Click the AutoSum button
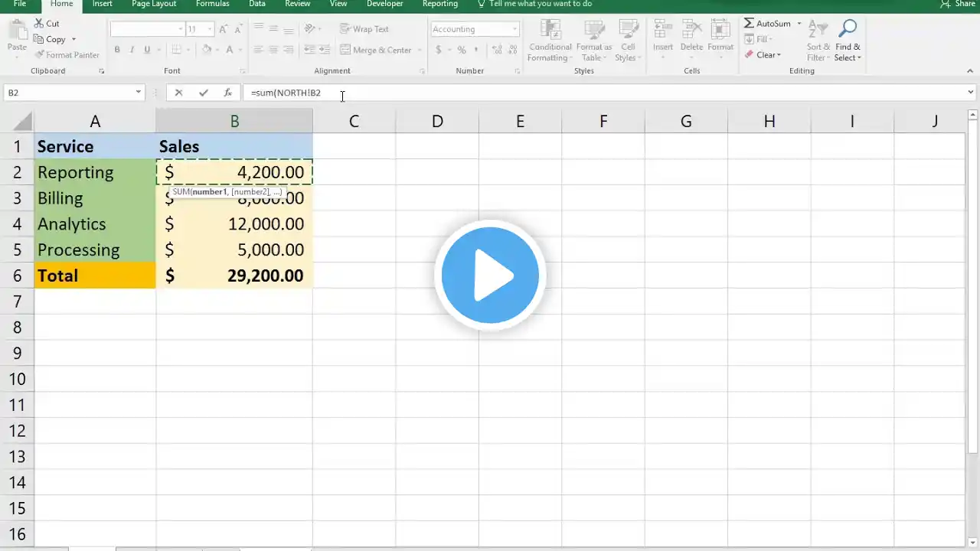This screenshot has width=980, height=551. [768, 24]
